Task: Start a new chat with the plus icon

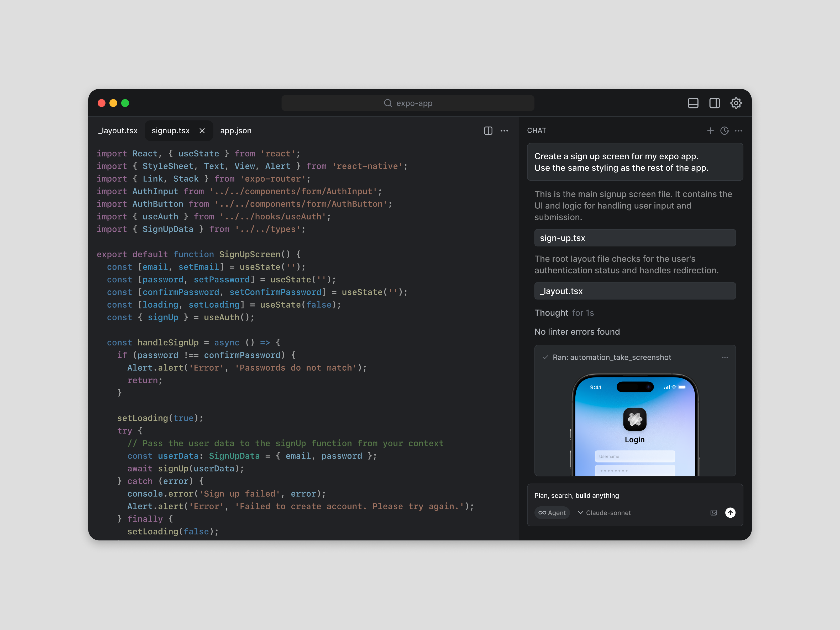Action: [x=711, y=131]
